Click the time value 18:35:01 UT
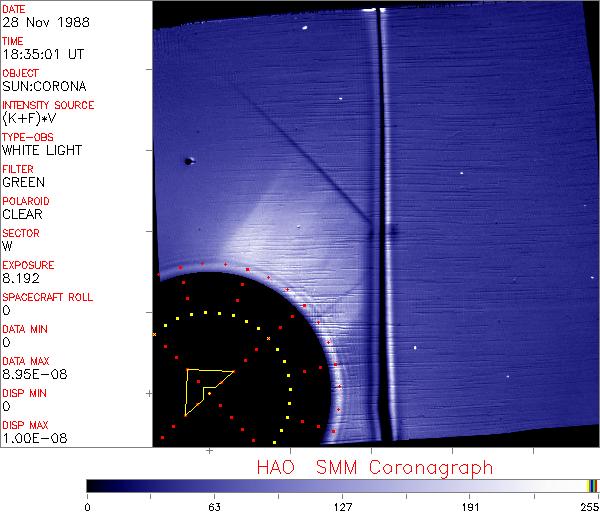600x512 pixels. (41, 54)
